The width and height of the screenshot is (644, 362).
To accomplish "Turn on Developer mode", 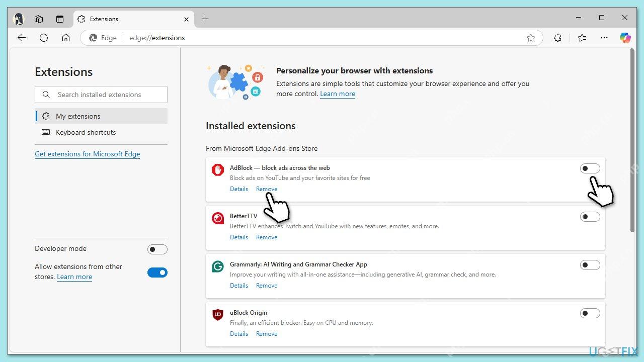I will [x=157, y=249].
